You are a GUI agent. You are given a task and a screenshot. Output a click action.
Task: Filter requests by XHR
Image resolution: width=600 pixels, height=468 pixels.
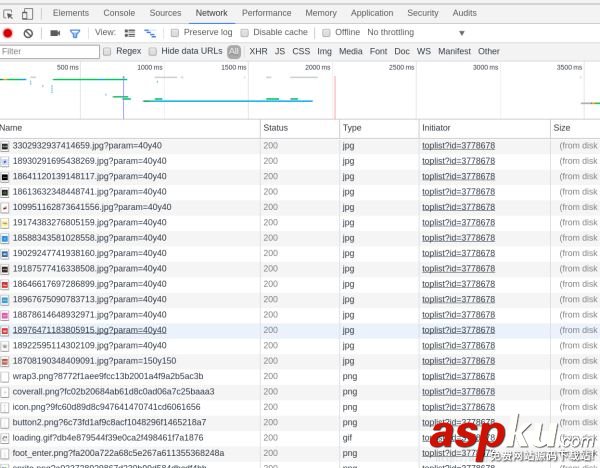pos(258,51)
